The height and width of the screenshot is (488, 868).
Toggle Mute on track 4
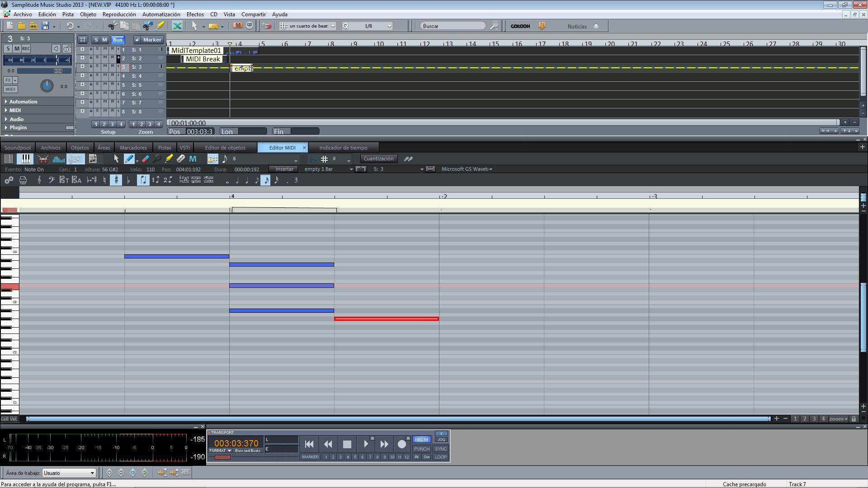pyautogui.click(x=104, y=75)
